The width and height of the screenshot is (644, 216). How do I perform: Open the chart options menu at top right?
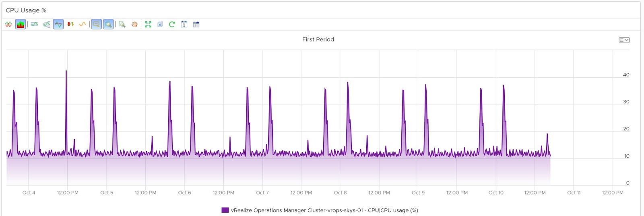pyautogui.click(x=624, y=40)
